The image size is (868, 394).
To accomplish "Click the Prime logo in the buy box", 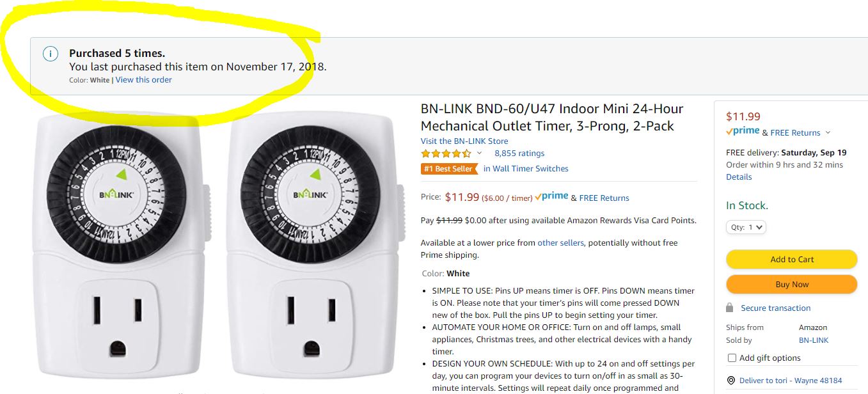I will [743, 132].
